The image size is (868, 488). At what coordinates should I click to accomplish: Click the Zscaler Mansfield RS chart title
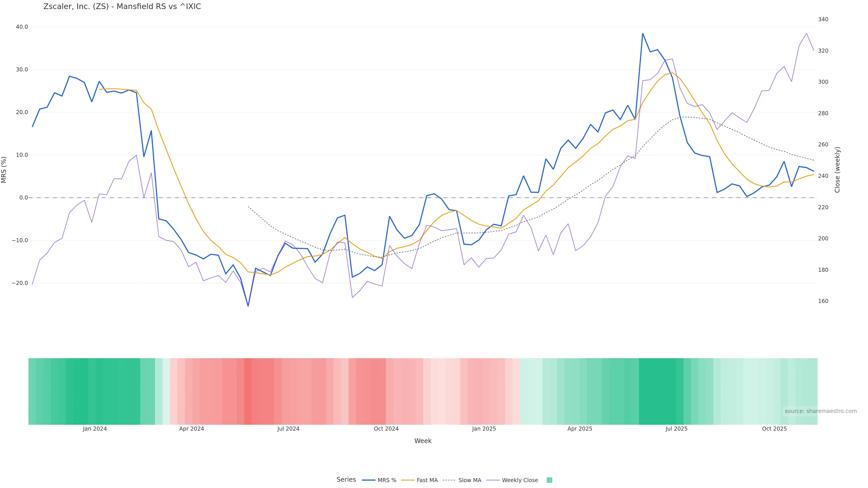(122, 7)
